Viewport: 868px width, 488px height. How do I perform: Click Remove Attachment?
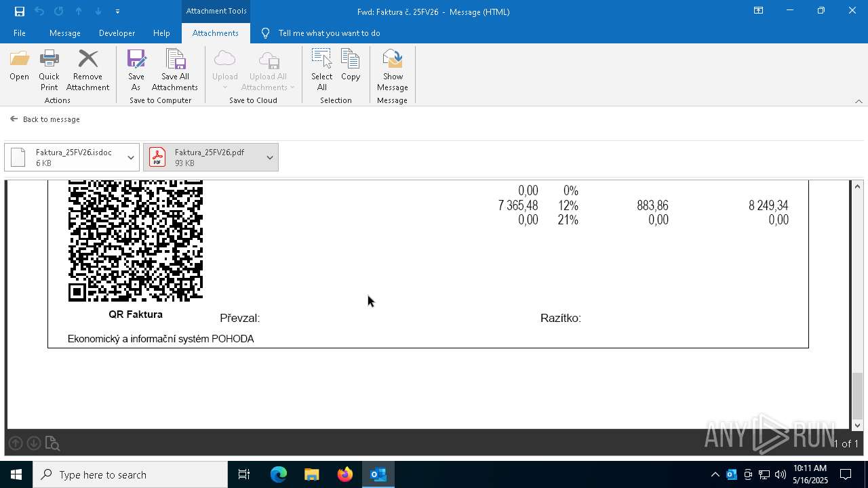(87, 70)
